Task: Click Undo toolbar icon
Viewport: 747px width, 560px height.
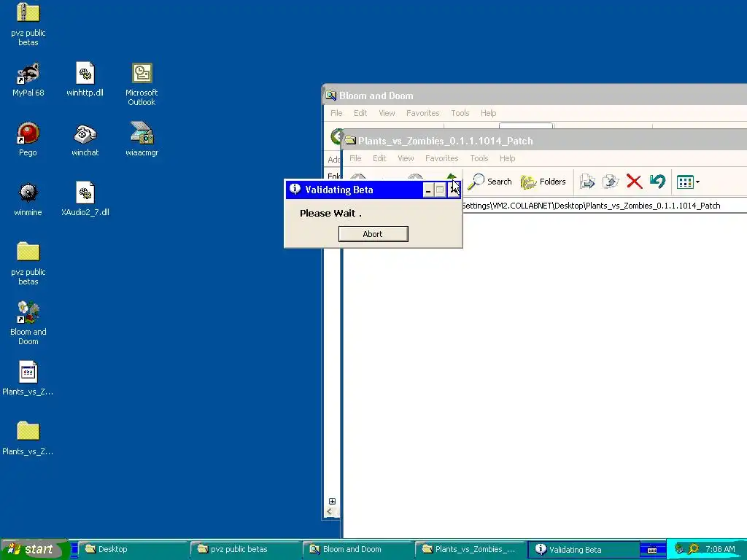Action: pyautogui.click(x=657, y=182)
